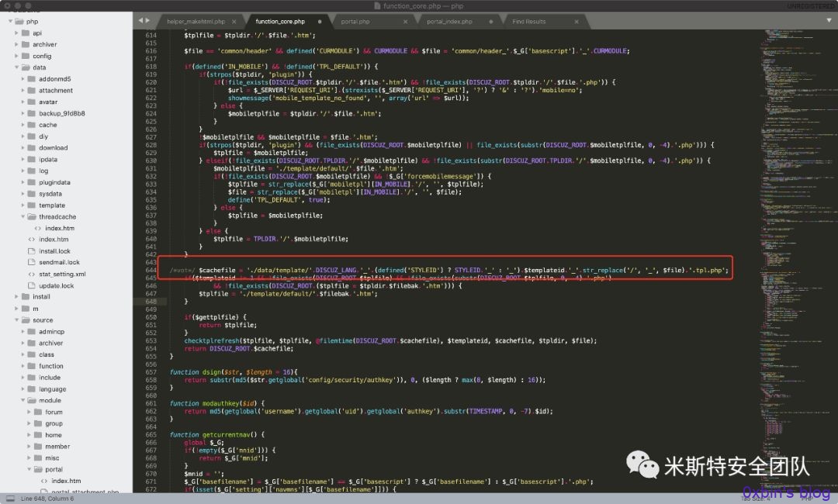Screen dimensions: 838x504
Task: Click line number 657 in gutter
Action: [x=151, y=372]
